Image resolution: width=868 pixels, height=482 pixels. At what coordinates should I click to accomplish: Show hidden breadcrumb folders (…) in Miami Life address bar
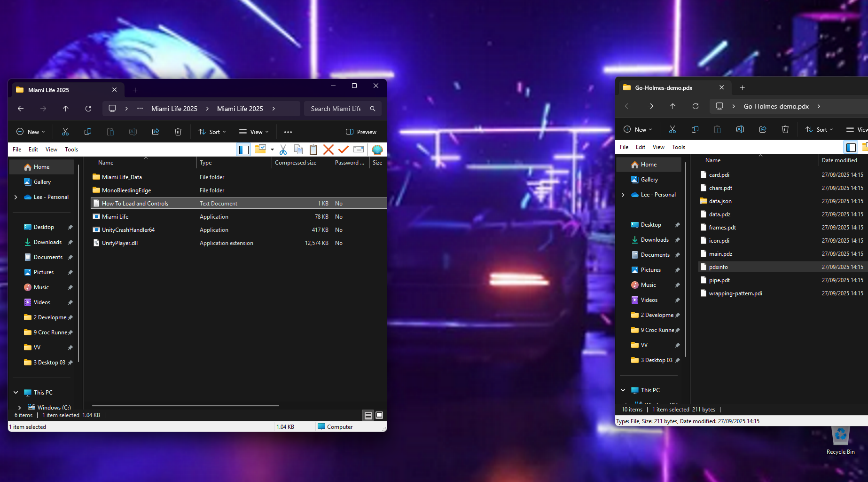(140, 109)
